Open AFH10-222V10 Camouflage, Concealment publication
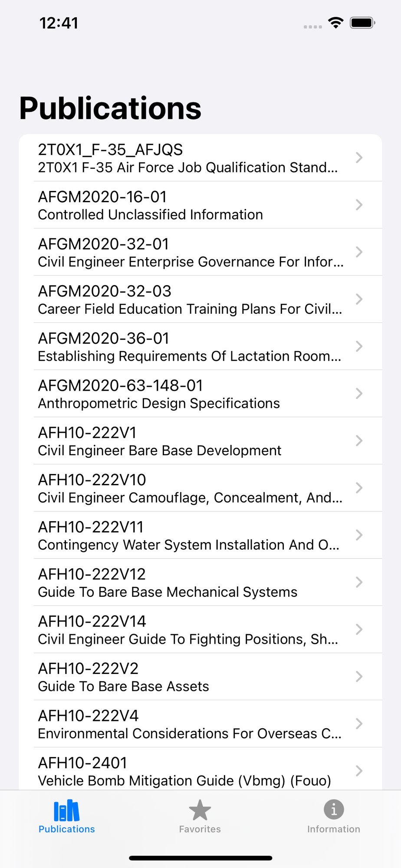 [x=191, y=488]
